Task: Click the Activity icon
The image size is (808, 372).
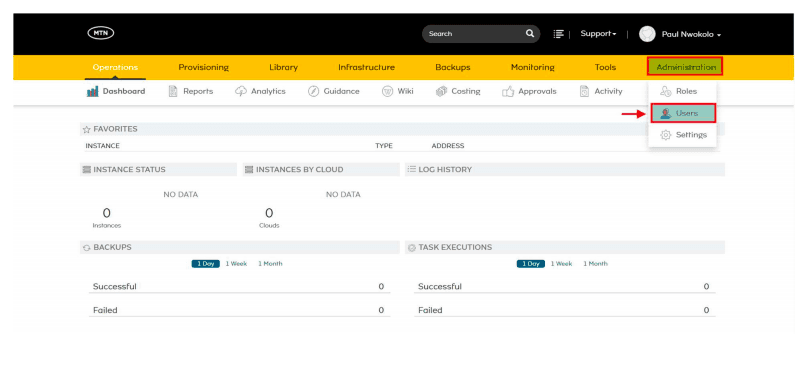Action: pyautogui.click(x=584, y=91)
